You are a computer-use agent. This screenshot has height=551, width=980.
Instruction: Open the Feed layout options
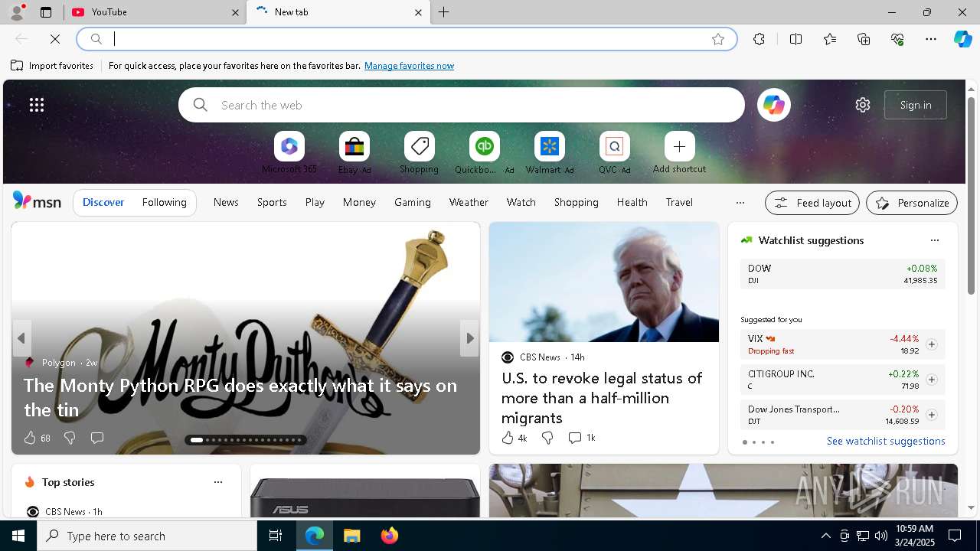pos(812,203)
